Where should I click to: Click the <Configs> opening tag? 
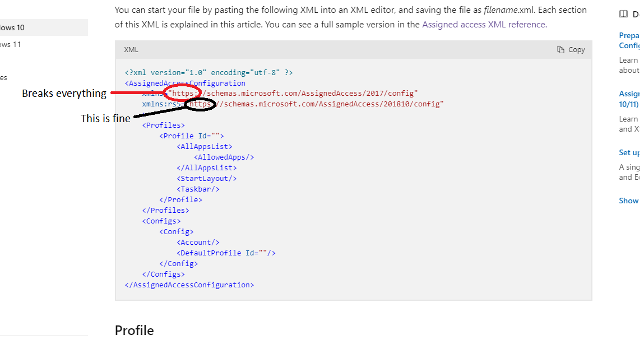pos(161,221)
